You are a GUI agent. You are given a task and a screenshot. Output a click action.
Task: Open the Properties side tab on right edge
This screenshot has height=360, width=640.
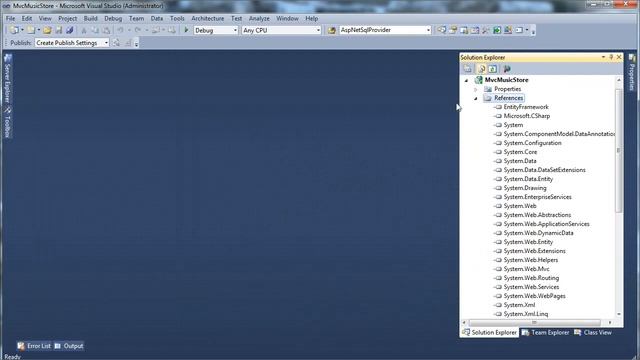(632, 72)
